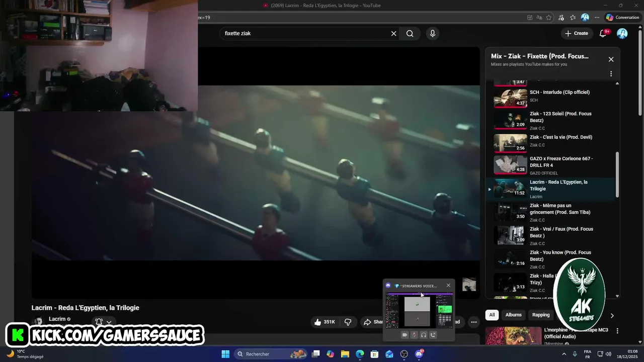
Task: Open the Edge media control icon
Action: coord(561,18)
